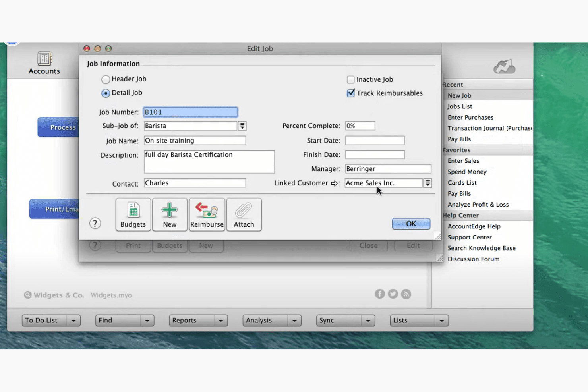Select the Header Job radio button
This screenshot has height=392, width=588.
pyautogui.click(x=105, y=79)
